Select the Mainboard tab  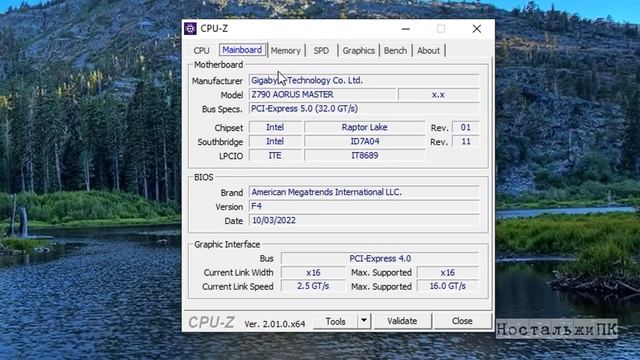[242, 50]
